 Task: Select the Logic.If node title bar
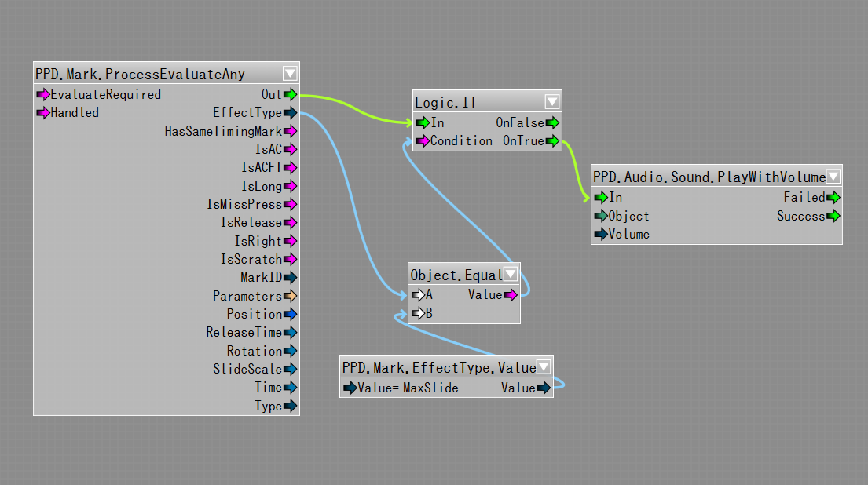(x=471, y=102)
